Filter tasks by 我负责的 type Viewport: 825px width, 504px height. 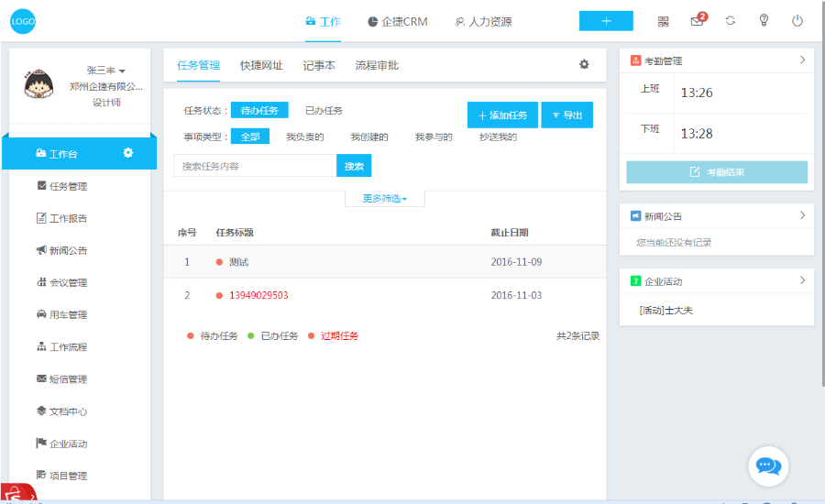(305, 137)
